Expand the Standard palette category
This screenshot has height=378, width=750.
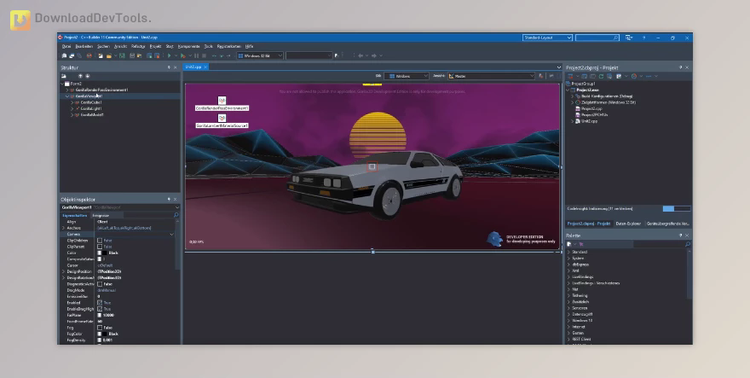[569, 252]
